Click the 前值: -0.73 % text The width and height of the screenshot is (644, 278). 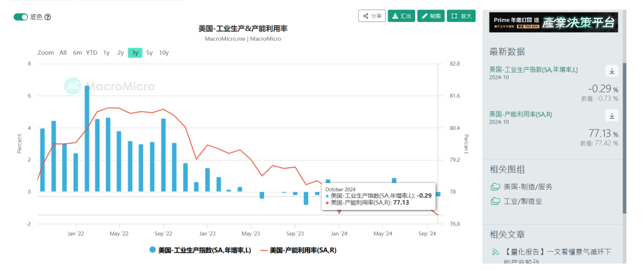pos(599,98)
